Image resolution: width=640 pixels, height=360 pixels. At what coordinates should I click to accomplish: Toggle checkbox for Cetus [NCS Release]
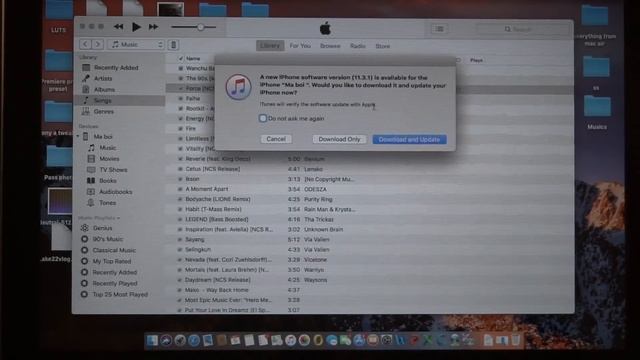pos(180,169)
